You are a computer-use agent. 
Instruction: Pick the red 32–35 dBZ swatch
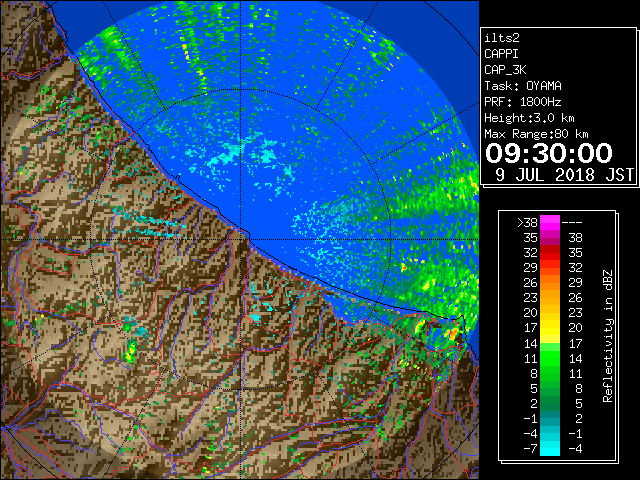(550, 253)
